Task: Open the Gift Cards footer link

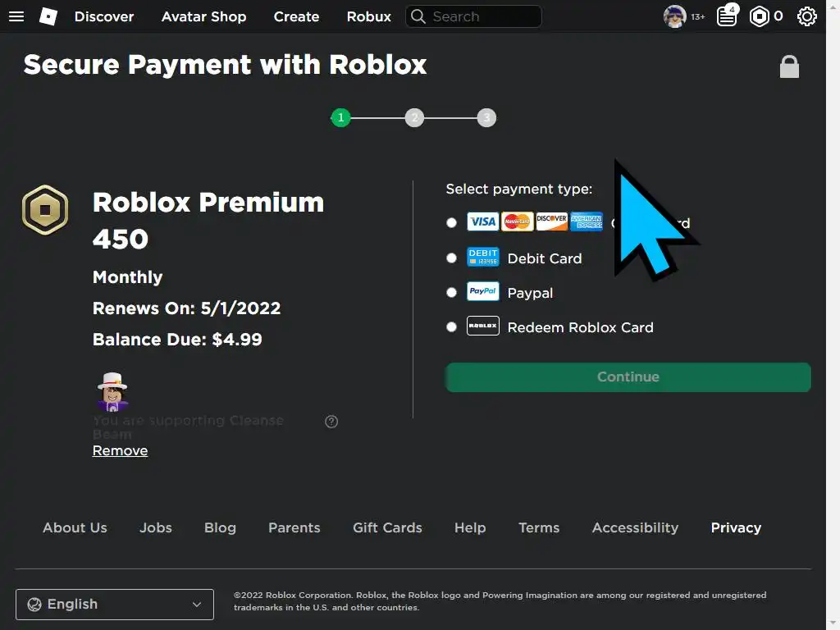Action: click(387, 527)
